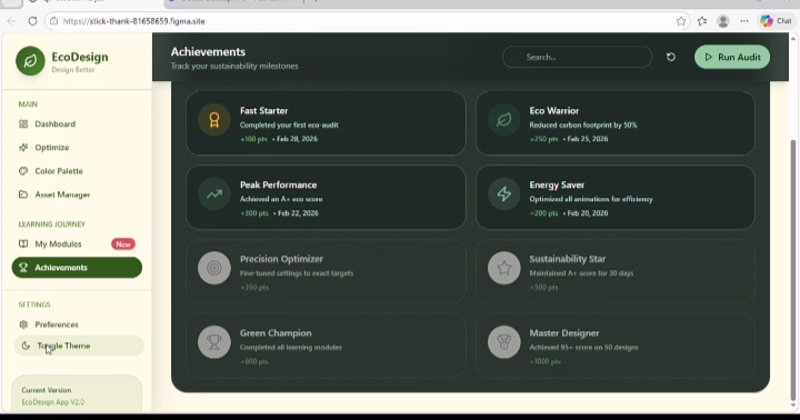
Task: Toggle Theme to switch mode
Action: point(79,345)
